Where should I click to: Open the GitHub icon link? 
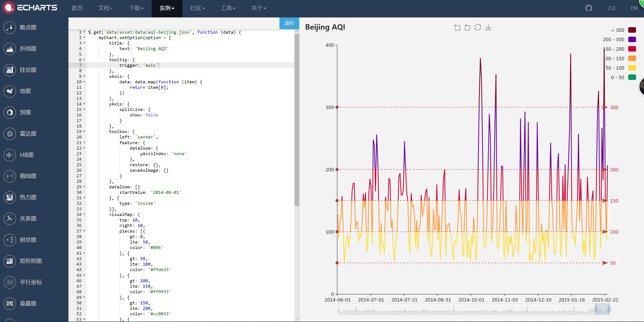click(589, 8)
